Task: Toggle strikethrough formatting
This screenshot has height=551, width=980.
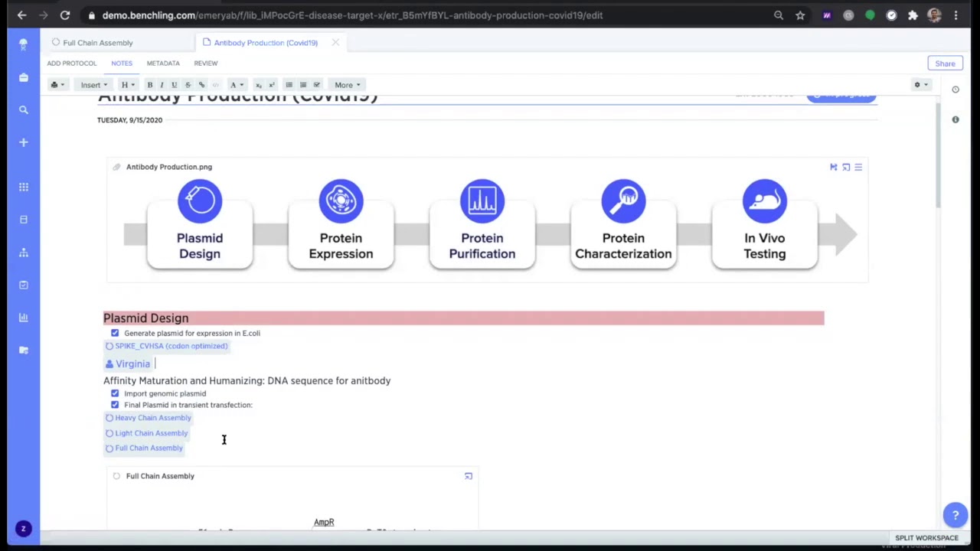Action: (188, 85)
